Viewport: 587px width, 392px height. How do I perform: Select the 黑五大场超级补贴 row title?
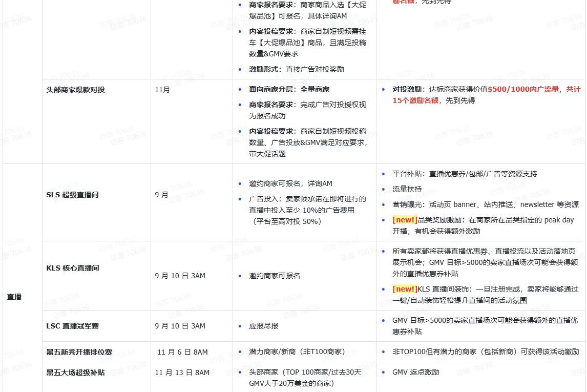(x=75, y=373)
